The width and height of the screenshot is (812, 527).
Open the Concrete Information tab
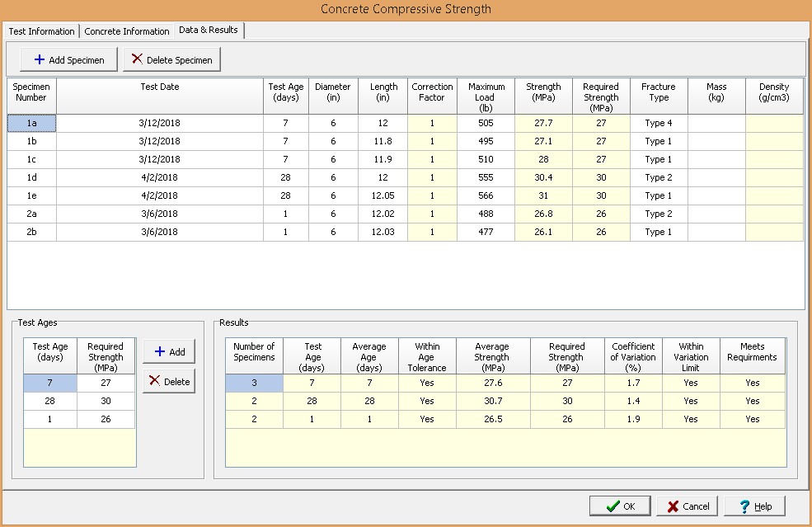pyautogui.click(x=127, y=31)
